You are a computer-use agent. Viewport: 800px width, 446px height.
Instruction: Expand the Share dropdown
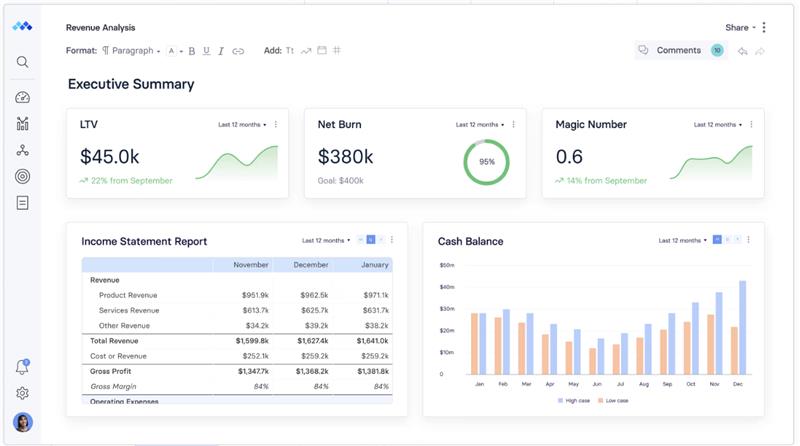(x=740, y=28)
